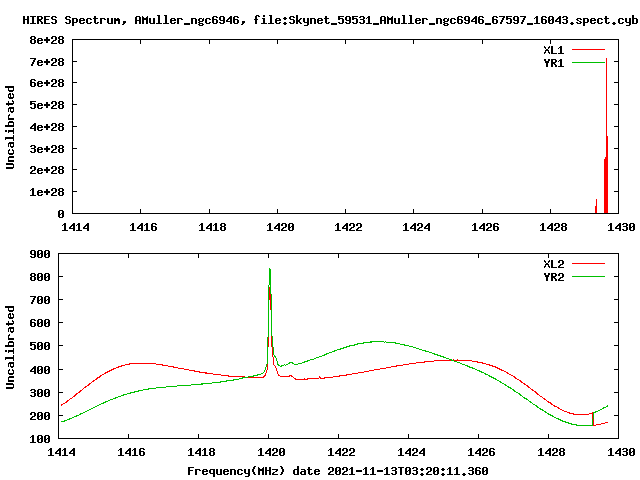Click the 1420 x-axis label in top plot

280,227
